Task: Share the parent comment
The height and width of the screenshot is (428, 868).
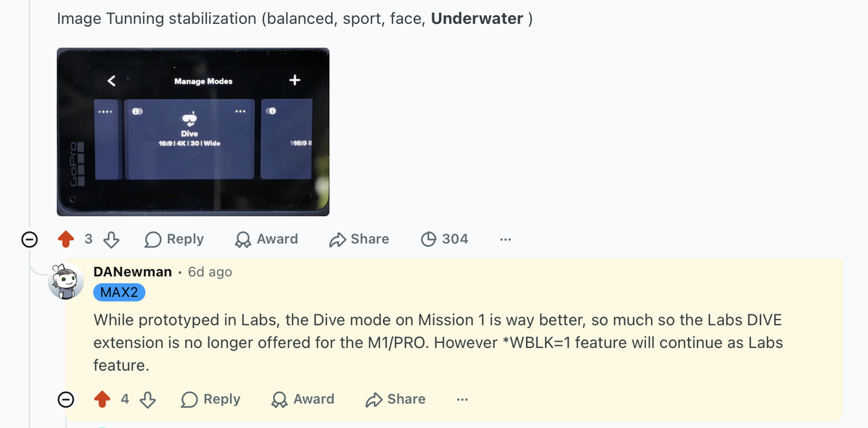Action: pos(359,239)
